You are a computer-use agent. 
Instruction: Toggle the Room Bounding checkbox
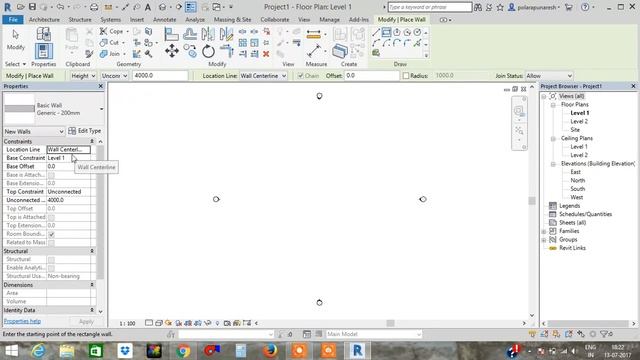pos(51,234)
